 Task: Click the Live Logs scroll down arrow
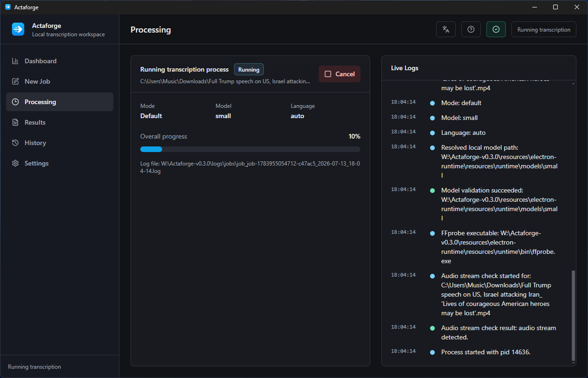[x=573, y=363]
